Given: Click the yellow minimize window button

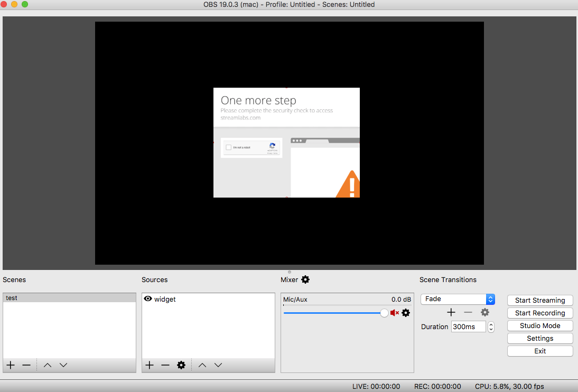Looking at the screenshot, I should [14, 4].
